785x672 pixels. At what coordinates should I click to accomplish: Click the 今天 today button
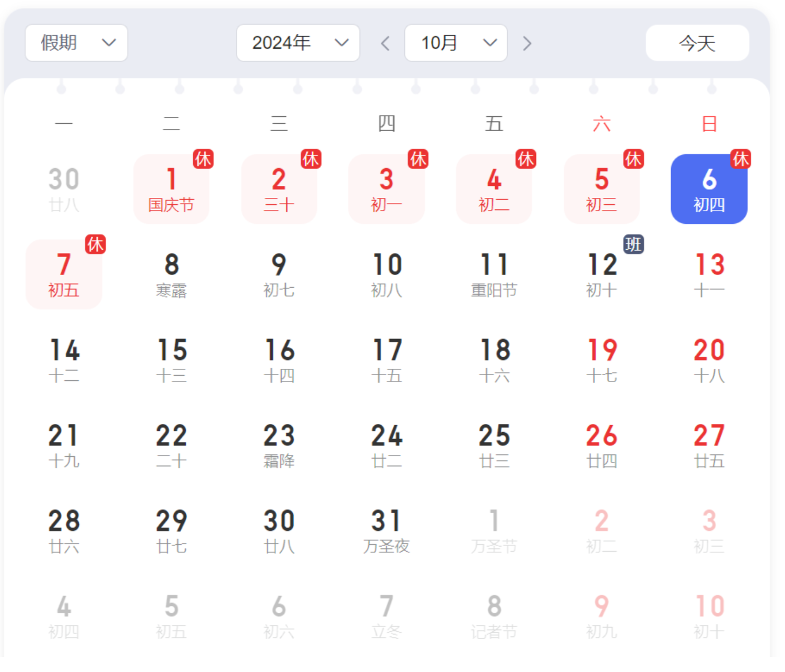pyautogui.click(x=698, y=43)
